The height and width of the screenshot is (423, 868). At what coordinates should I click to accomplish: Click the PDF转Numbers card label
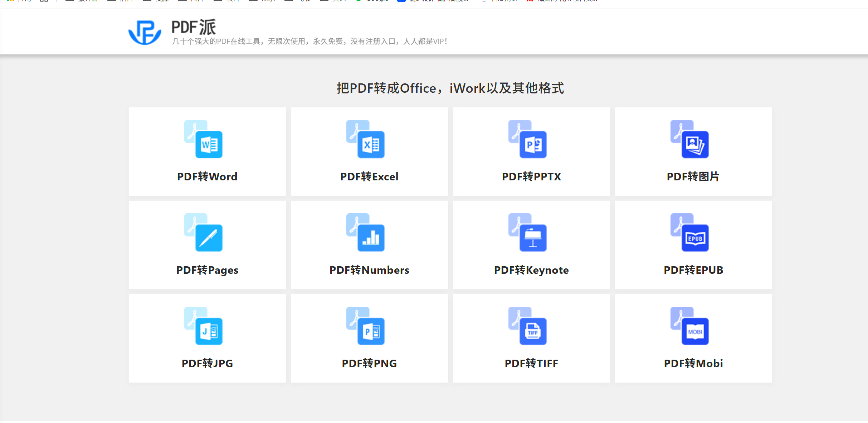tap(369, 270)
